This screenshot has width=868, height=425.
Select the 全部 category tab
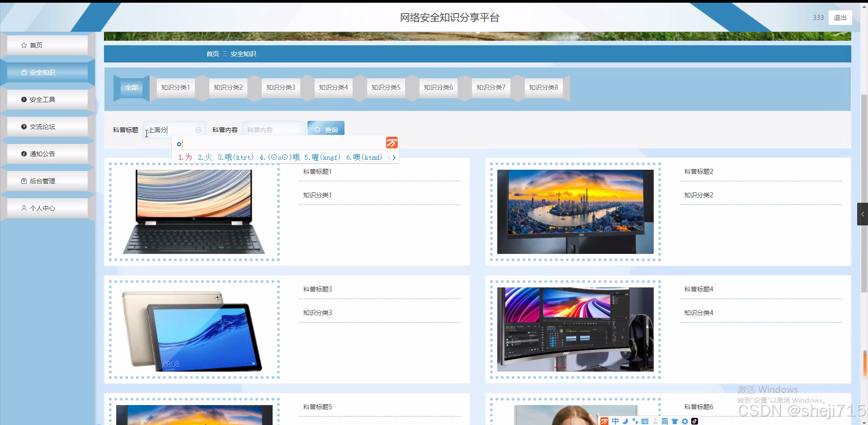pyautogui.click(x=132, y=87)
